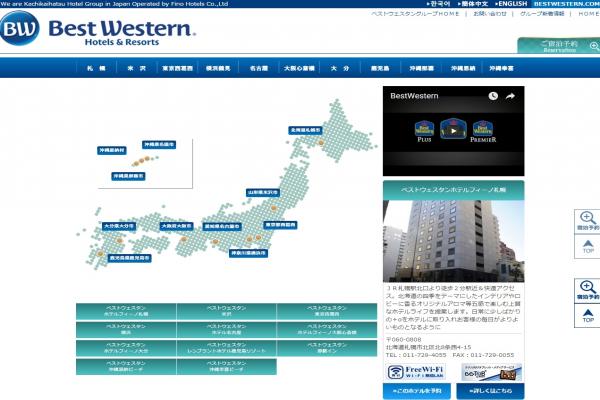Viewport: 600px width, 400px height.
Task: Click the lower magnifier 宿泊予約 side icon
Action: [x=587, y=291]
